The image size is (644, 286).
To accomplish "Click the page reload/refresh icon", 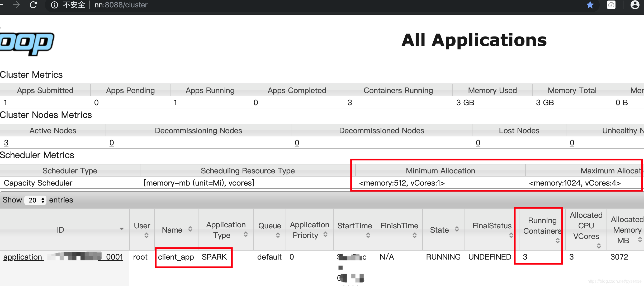I will coord(33,5).
